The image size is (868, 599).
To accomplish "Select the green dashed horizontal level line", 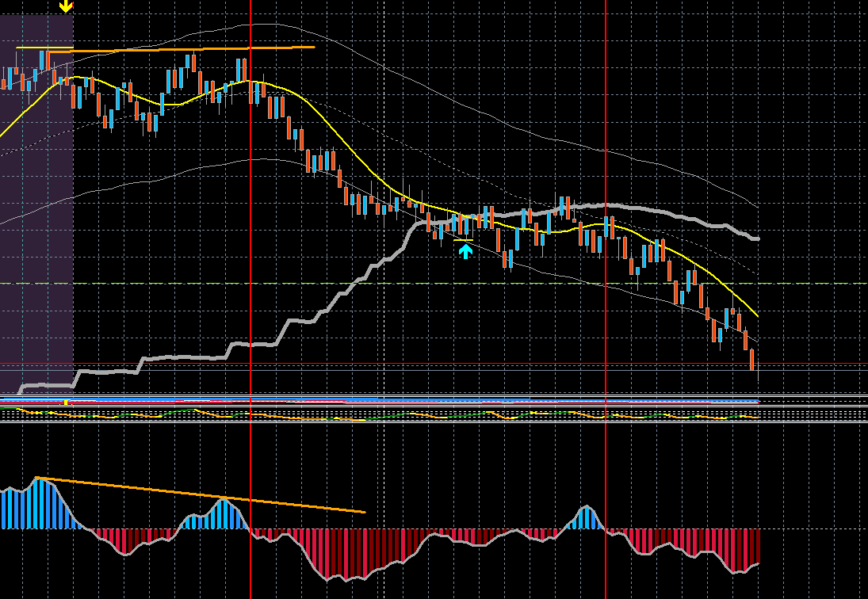I will (434, 284).
